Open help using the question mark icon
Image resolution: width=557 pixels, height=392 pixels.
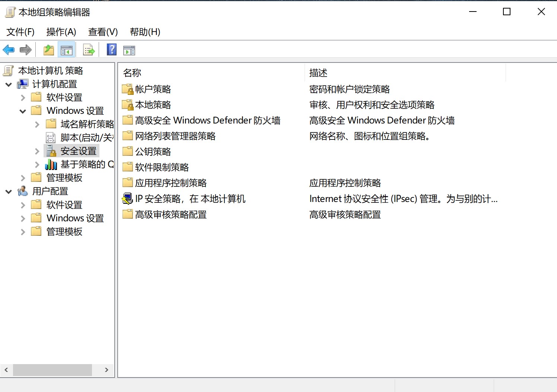tap(111, 49)
